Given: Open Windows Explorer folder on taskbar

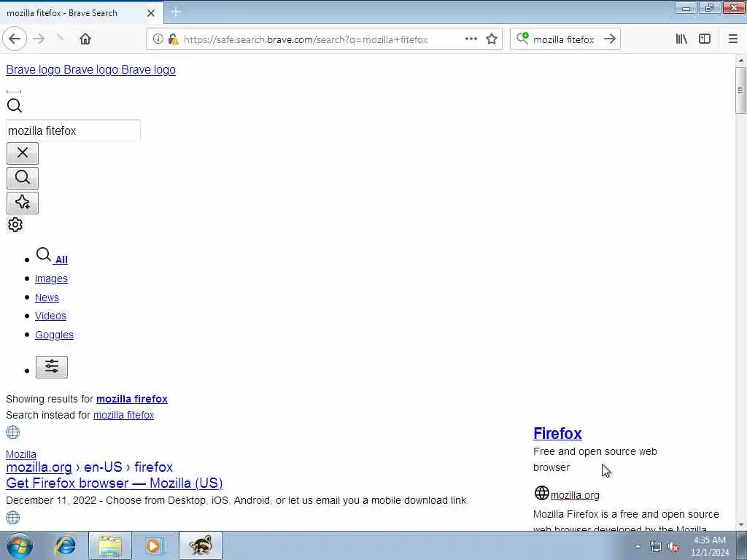Looking at the screenshot, I should [110, 545].
